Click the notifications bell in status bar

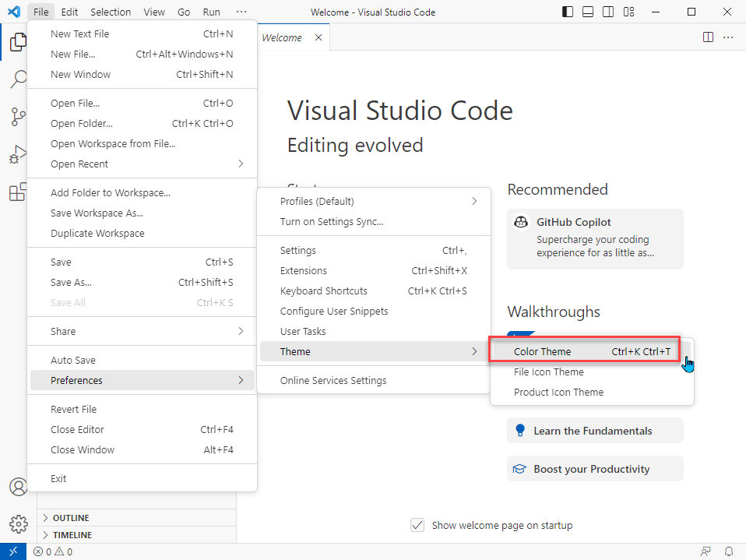coord(729,551)
